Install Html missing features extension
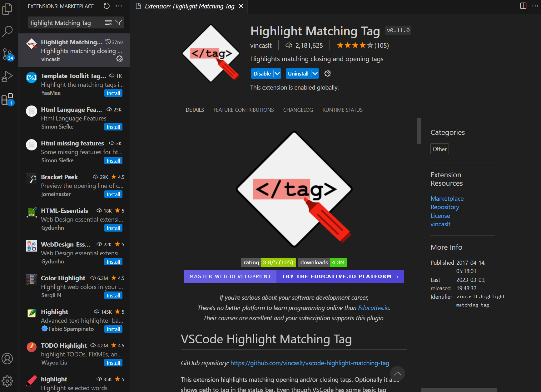541x392 pixels. click(x=113, y=161)
